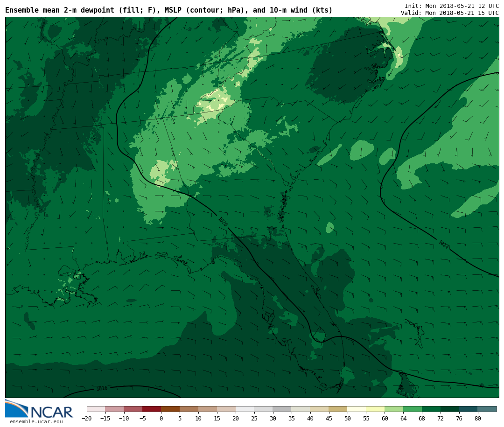The height and width of the screenshot is (427, 504).
Task: Select the pale pink swatch between -20 and -15
Action: (96, 409)
